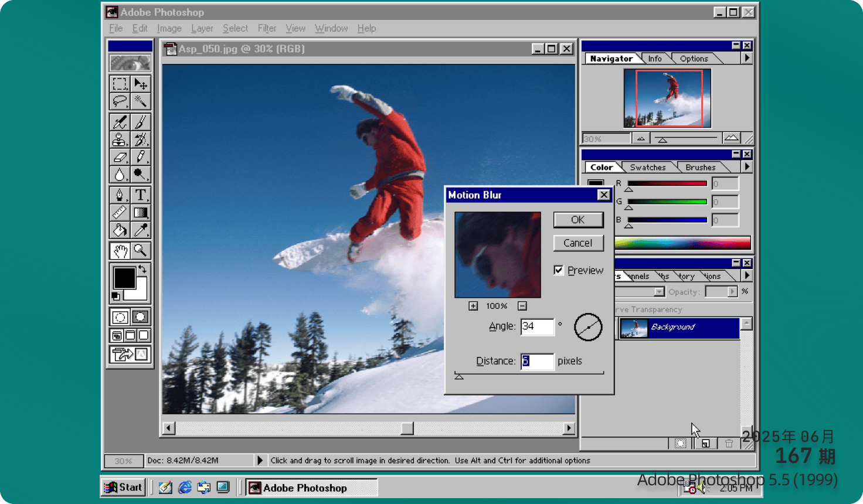Click the Jump to ImageReady button

click(x=130, y=355)
